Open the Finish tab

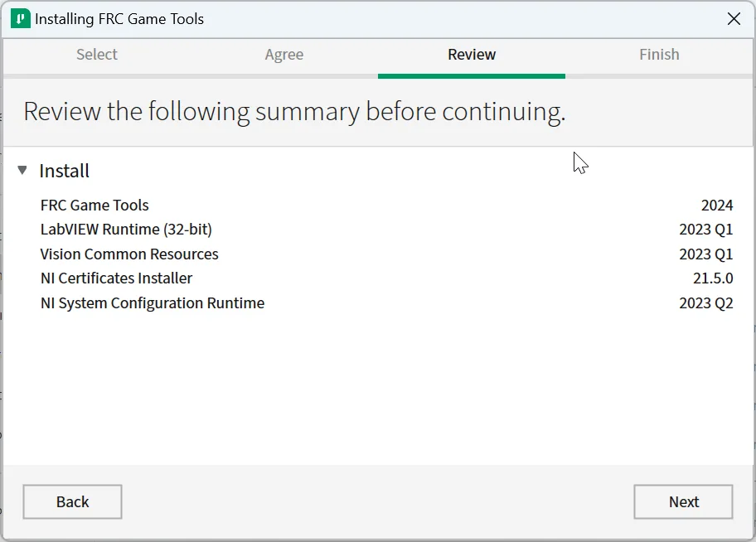coord(659,55)
